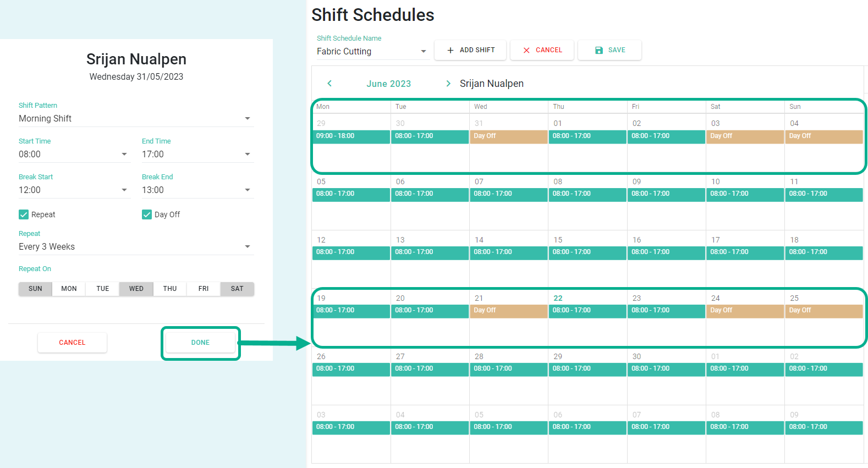Screen dimensions: 868x468
Task: Select the Day Off entry on June 21
Action: (509, 311)
